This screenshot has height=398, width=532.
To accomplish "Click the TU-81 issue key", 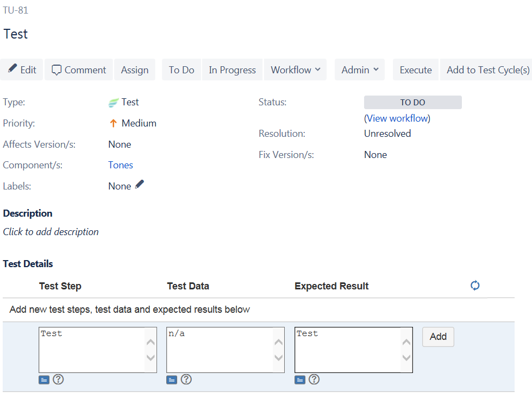I will (16, 10).
